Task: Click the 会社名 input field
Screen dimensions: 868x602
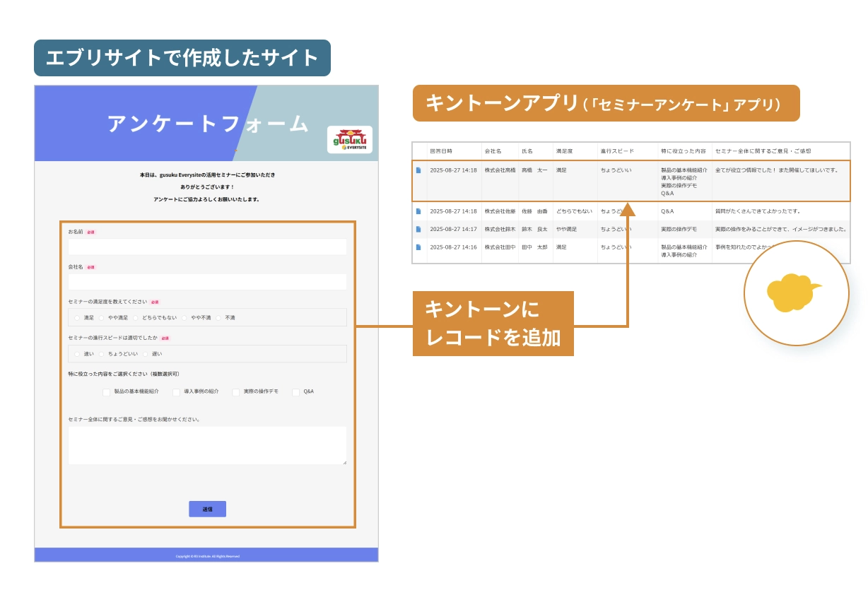Action: (x=207, y=282)
